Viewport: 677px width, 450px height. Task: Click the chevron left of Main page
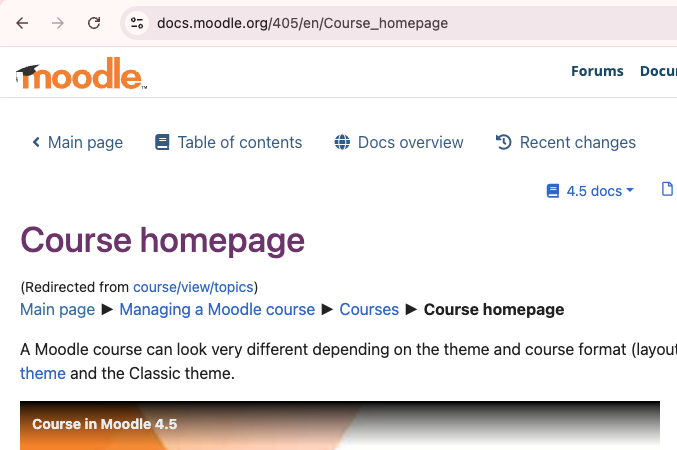tap(36, 142)
